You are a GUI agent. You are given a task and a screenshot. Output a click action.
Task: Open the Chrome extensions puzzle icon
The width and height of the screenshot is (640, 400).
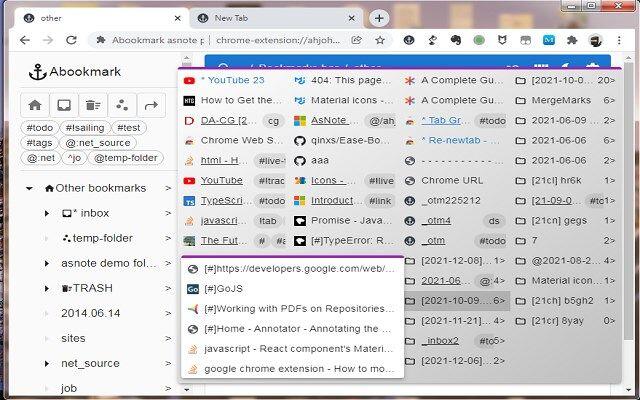(x=572, y=40)
